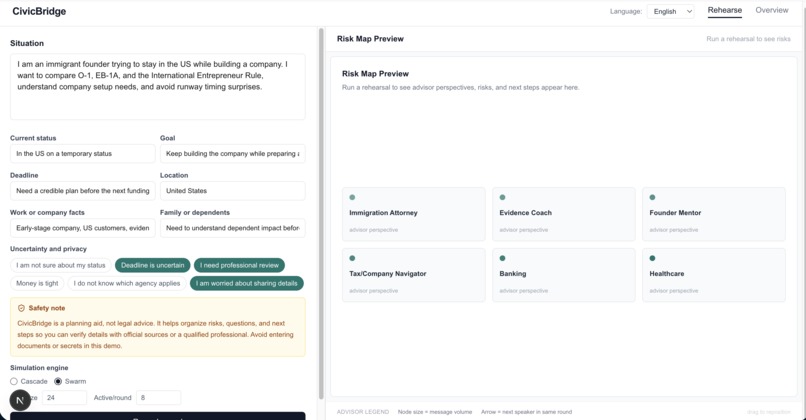Image resolution: width=806 pixels, height=420 pixels.
Task: Click the 'Simulation engine' label
Action: (x=39, y=368)
